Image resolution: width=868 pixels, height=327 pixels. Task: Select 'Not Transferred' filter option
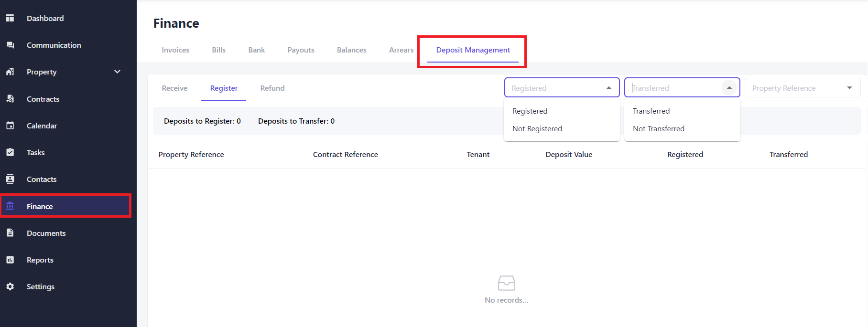(658, 129)
